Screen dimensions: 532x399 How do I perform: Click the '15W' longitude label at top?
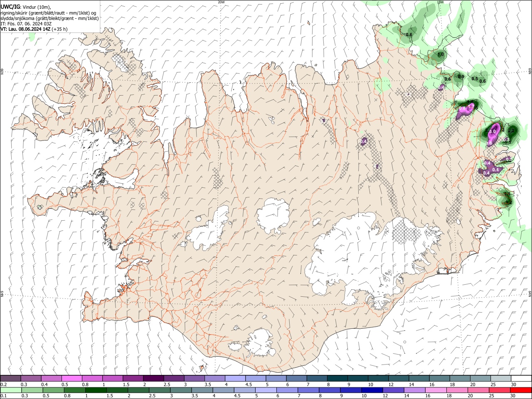coord(440,2)
